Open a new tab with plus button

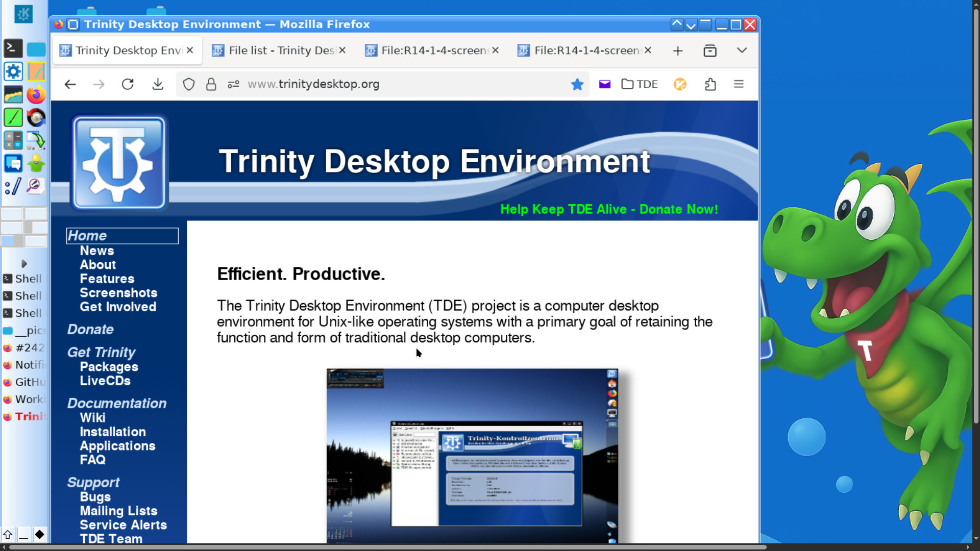click(x=678, y=51)
